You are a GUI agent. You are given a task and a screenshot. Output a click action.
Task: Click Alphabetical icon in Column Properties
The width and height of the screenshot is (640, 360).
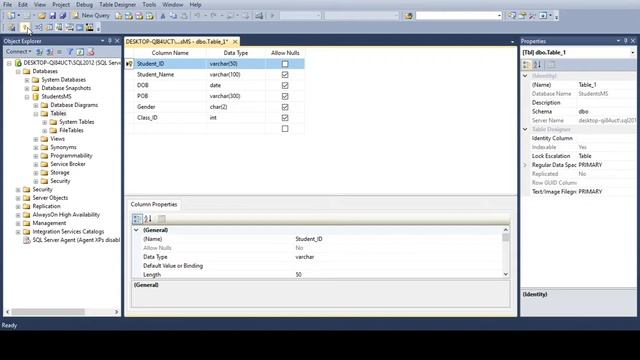coord(148,219)
